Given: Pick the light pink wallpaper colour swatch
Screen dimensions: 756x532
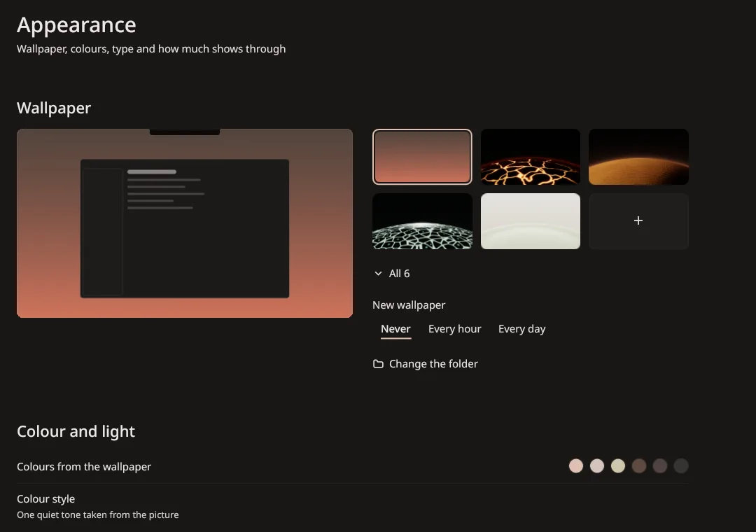Looking at the screenshot, I should pos(575,466).
